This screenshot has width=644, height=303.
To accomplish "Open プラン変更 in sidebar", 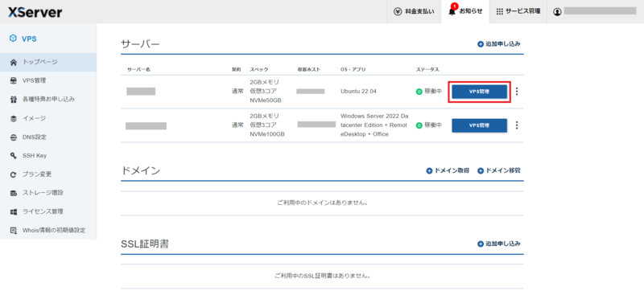I will 48,174.
